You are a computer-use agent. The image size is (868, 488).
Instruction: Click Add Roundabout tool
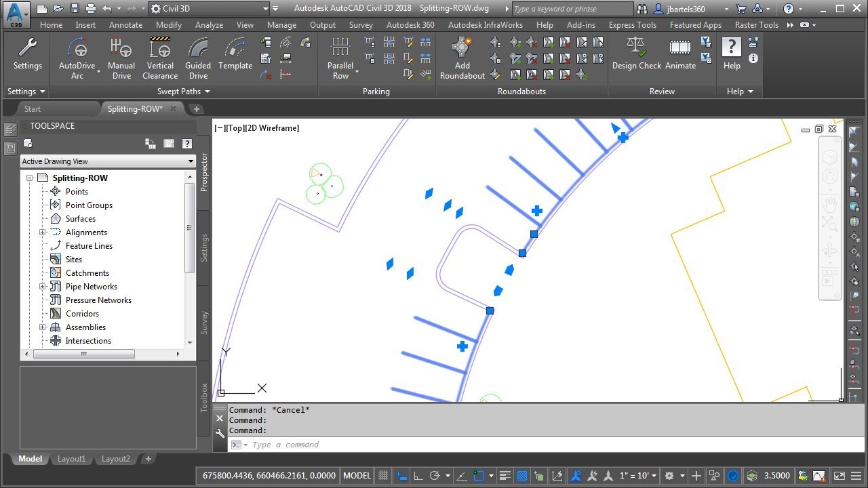coord(462,58)
